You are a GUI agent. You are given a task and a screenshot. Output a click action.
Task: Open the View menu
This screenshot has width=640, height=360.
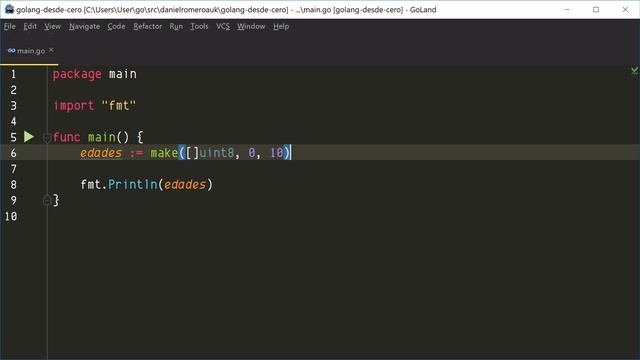coord(53,27)
